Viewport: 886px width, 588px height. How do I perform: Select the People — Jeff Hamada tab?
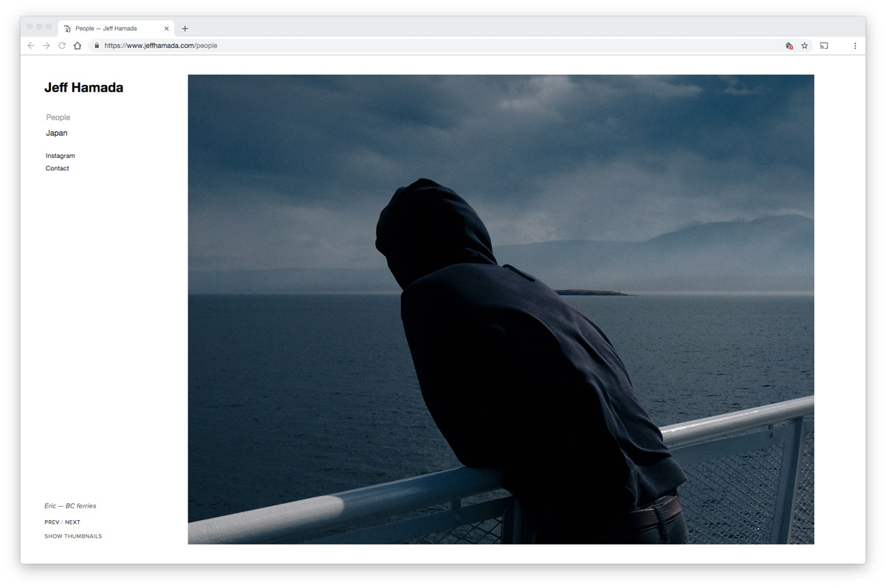(116, 29)
